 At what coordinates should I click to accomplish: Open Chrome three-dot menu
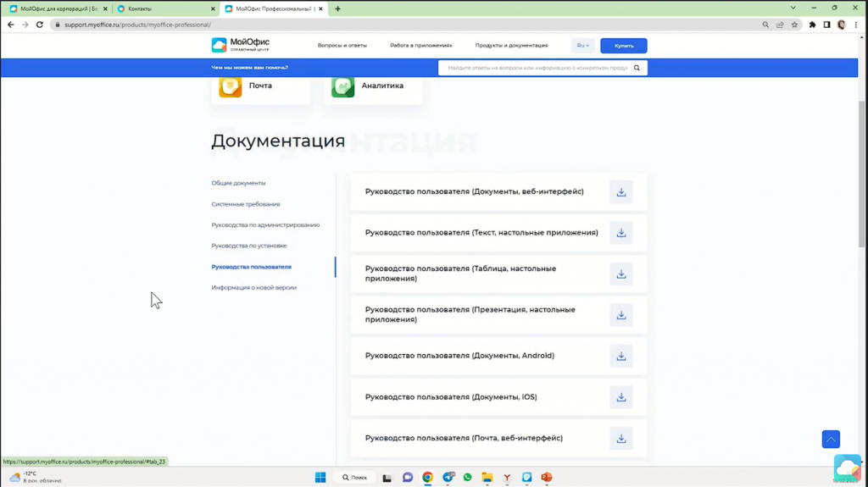856,25
